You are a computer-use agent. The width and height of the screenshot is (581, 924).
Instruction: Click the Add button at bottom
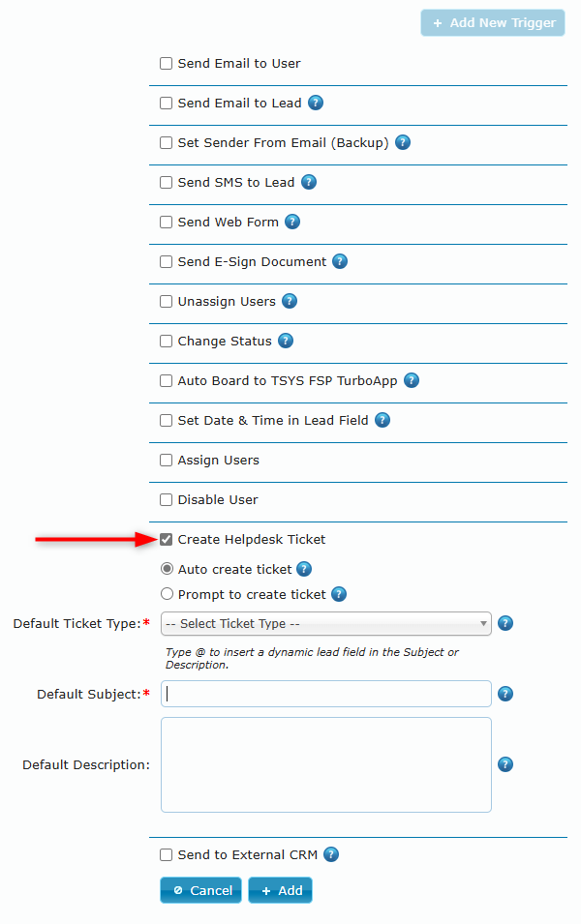click(281, 890)
